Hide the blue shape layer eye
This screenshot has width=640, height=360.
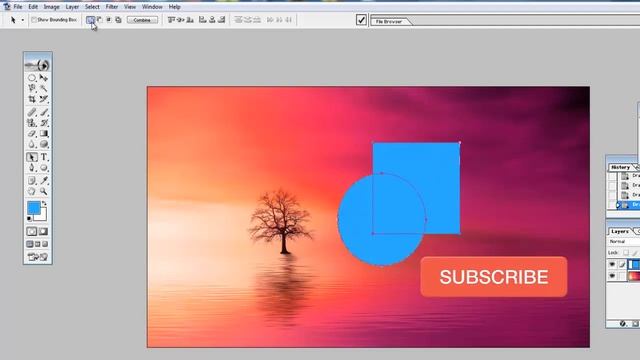click(x=612, y=264)
